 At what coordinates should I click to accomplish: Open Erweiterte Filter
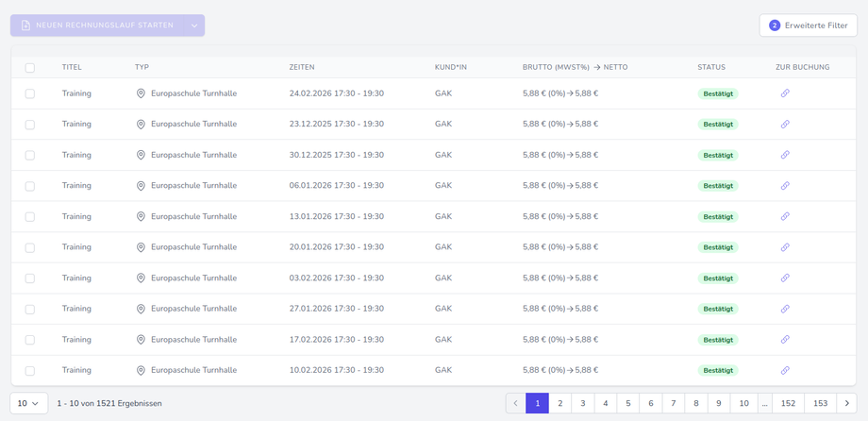click(809, 25)
